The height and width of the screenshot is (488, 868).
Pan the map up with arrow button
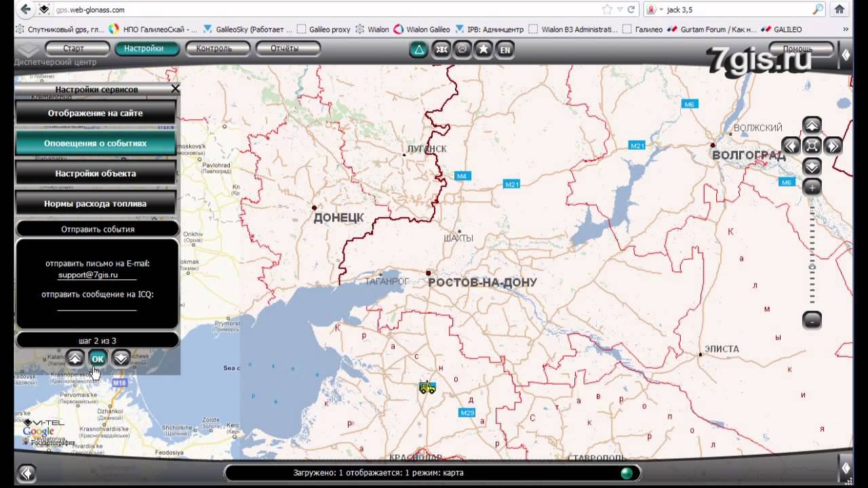pyautogui.click(x=812, y=125)
